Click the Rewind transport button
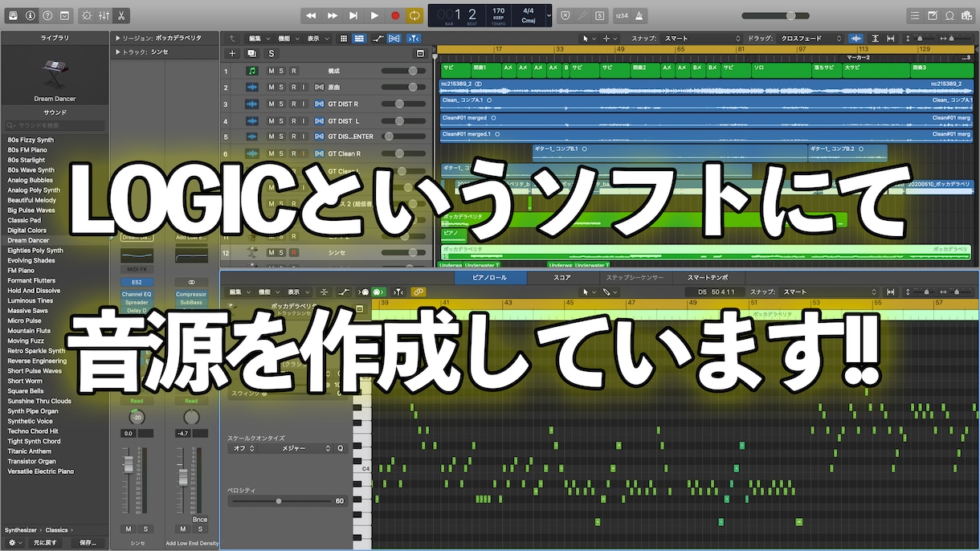Image resolution: width=980 pixels, height=551 pixels. 312,15
